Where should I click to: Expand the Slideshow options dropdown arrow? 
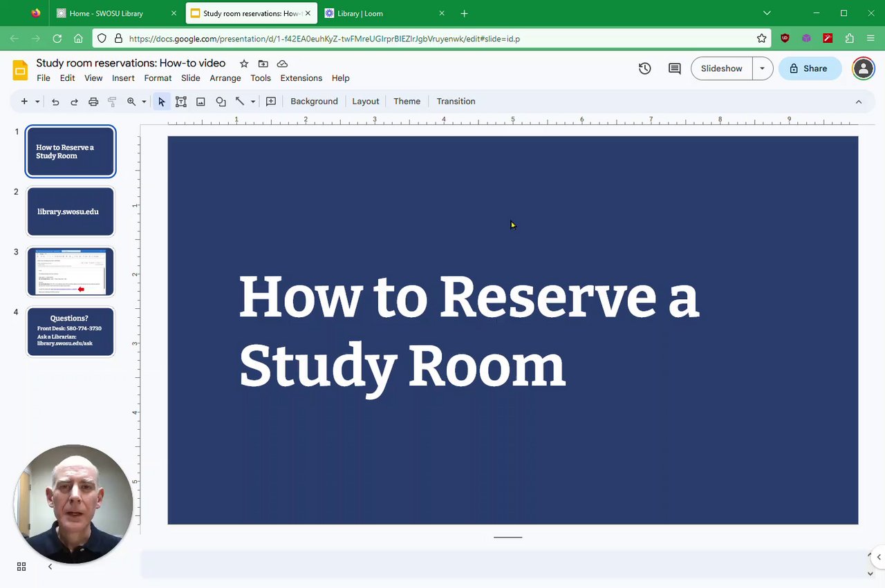762,68
